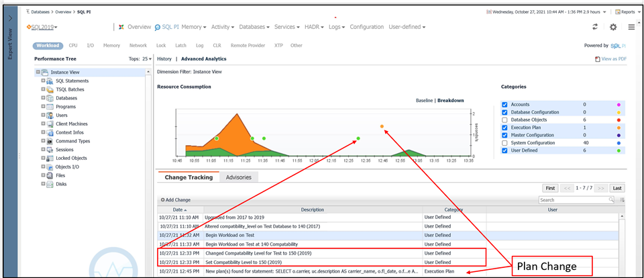This screenshot has height=278, width=644.
Task: Click the Reports icon at top right
Action: coord(618,12)
